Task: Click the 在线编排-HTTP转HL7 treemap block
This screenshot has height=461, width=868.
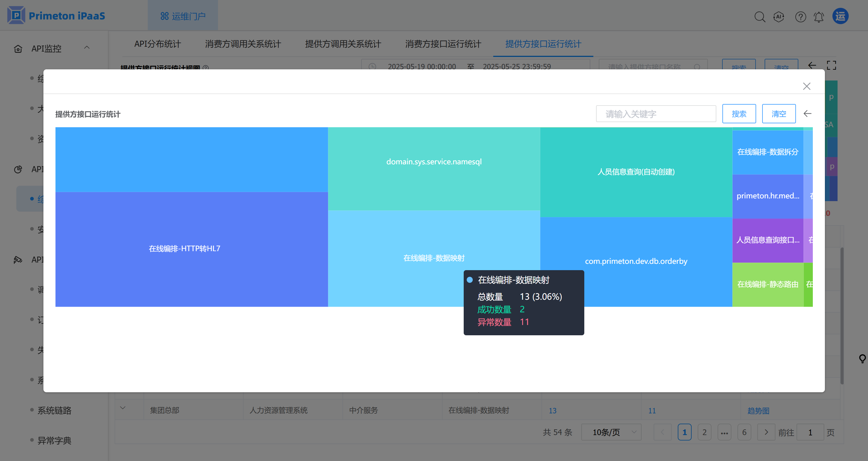Action: point(185,249)
